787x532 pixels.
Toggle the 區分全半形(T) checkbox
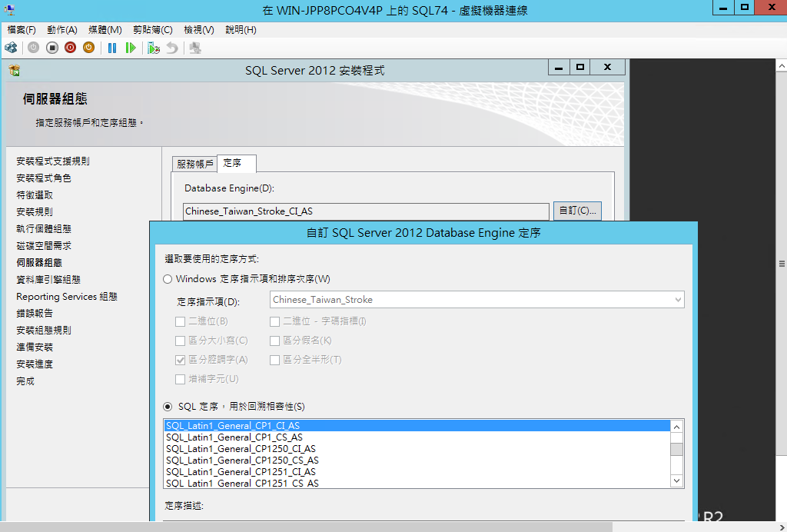274,361
